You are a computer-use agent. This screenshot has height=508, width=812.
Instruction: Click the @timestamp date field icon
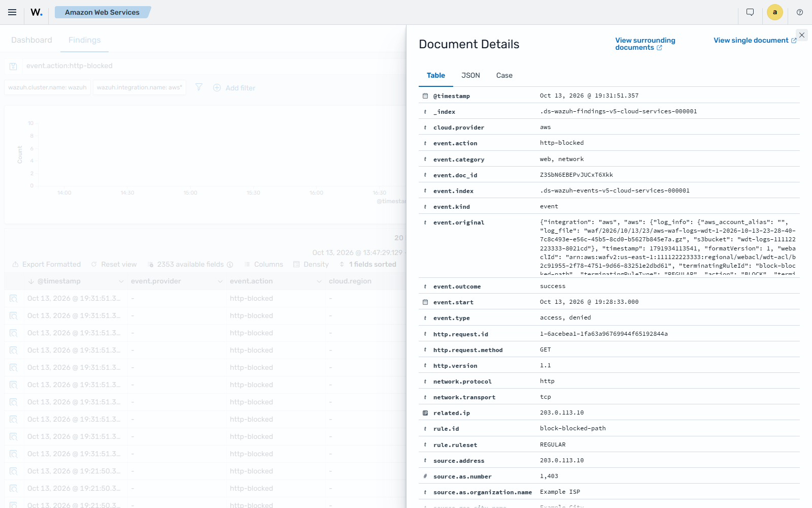coord(425,96)
